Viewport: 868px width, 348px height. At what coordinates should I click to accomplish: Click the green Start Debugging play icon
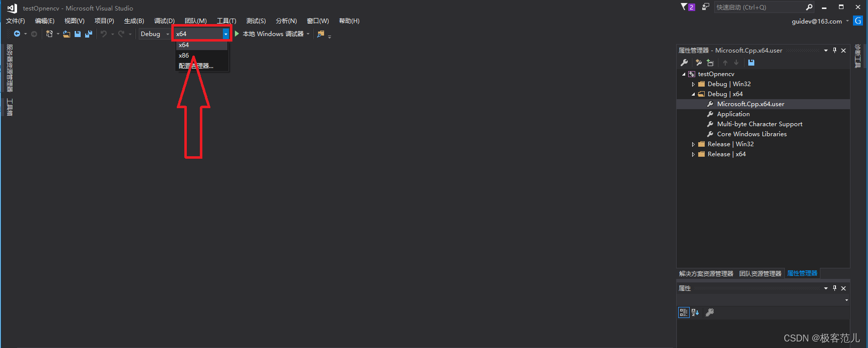(x=237, y=34)
